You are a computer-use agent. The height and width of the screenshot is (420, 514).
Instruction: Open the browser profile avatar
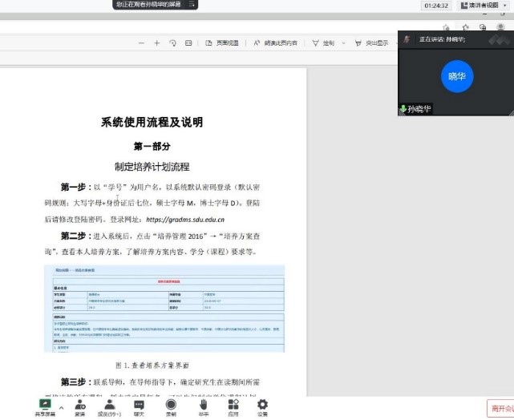click(x=500, y=27)
